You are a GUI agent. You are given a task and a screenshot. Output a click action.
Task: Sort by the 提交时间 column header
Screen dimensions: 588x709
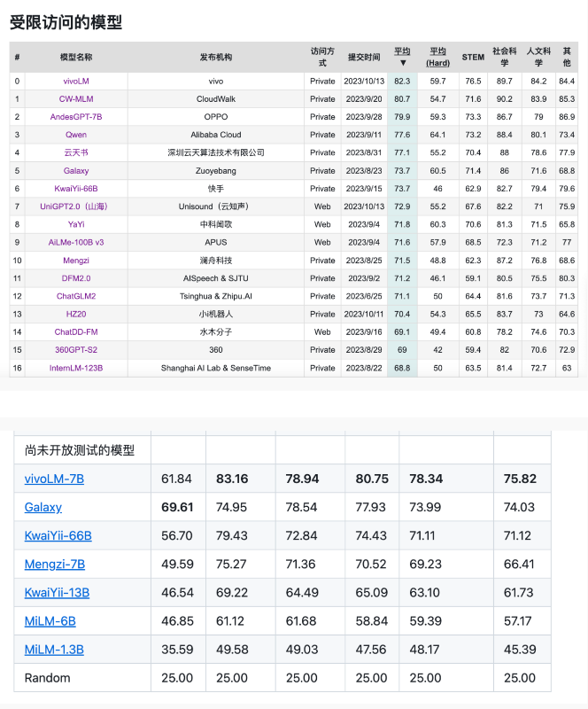point(364,58)
